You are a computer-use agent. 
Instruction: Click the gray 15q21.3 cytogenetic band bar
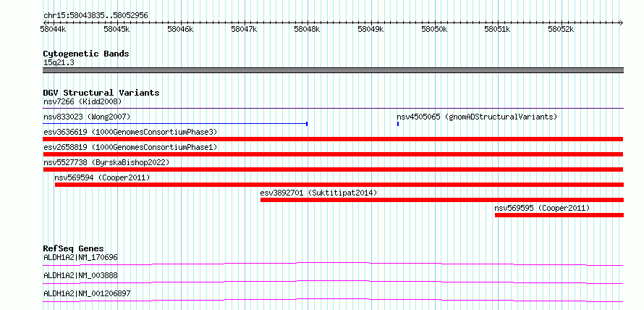(x=334, y=70)
